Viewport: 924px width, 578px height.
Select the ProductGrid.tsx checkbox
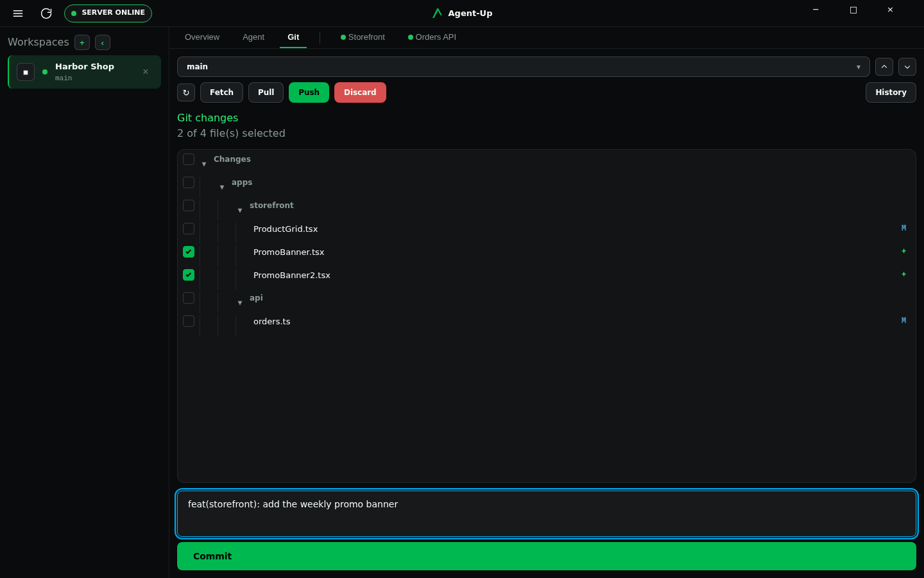tap(189, 229)
